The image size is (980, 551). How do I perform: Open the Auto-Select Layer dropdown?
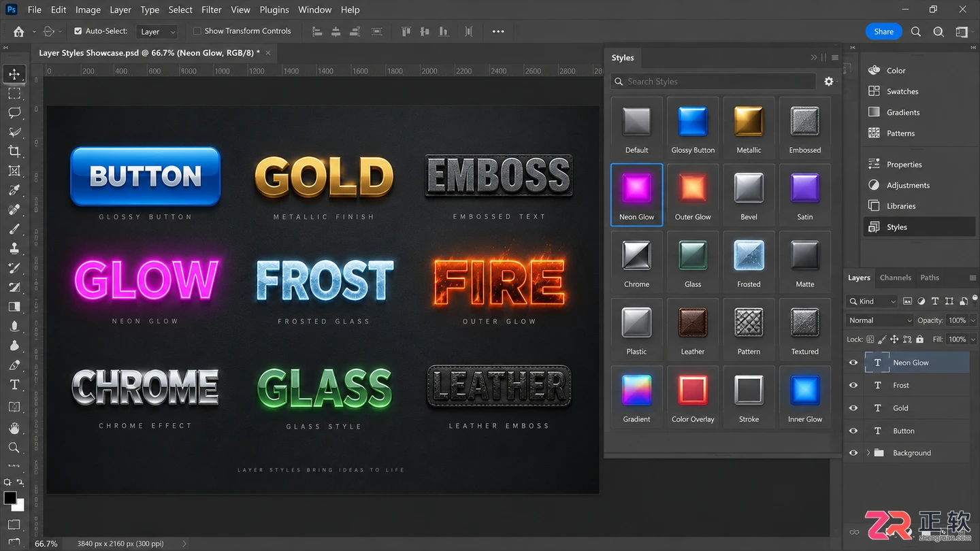tap(157, 32)
